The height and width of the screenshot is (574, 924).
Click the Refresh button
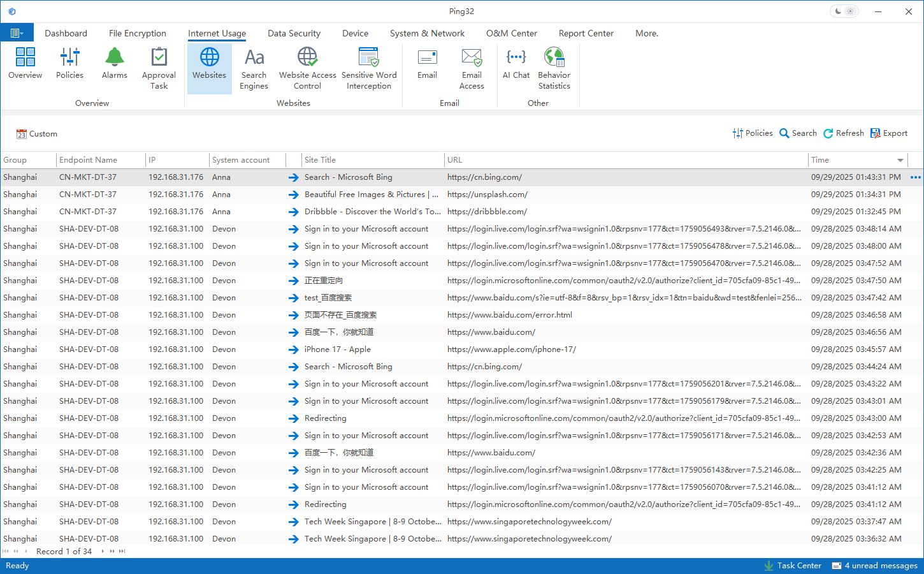(844, 133)
